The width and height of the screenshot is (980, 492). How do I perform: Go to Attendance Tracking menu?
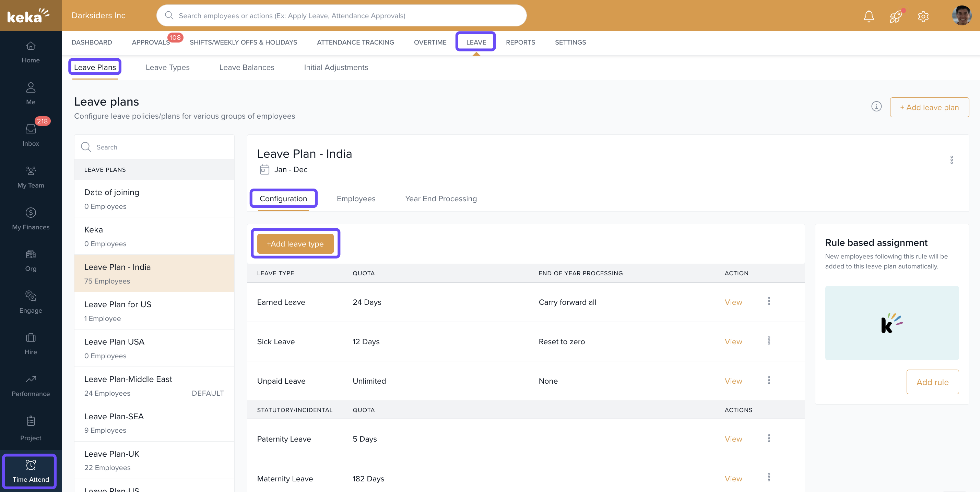point(355,42)
